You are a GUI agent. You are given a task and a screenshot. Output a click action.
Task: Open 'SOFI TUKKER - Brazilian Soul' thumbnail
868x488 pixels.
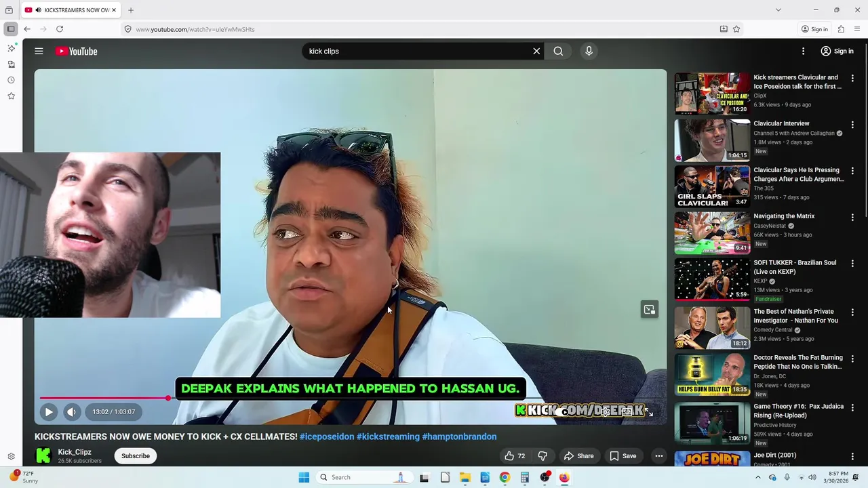712,279
